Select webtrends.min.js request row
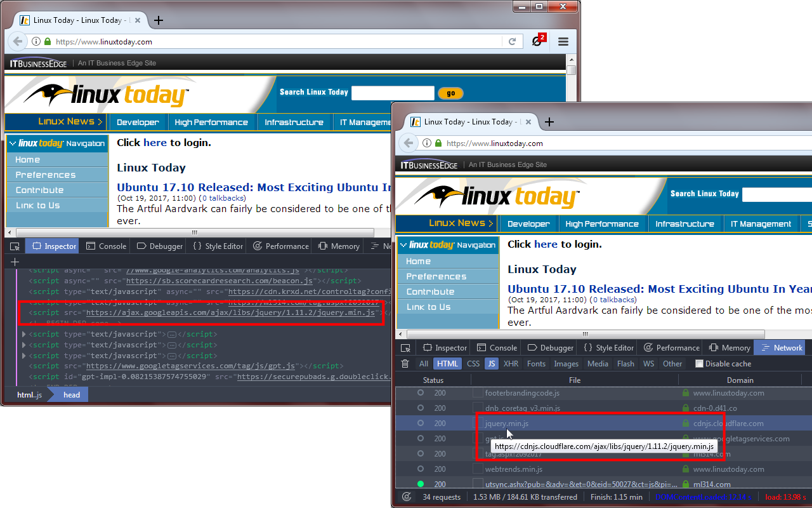 pyautogui.click(x=603, y=469)
